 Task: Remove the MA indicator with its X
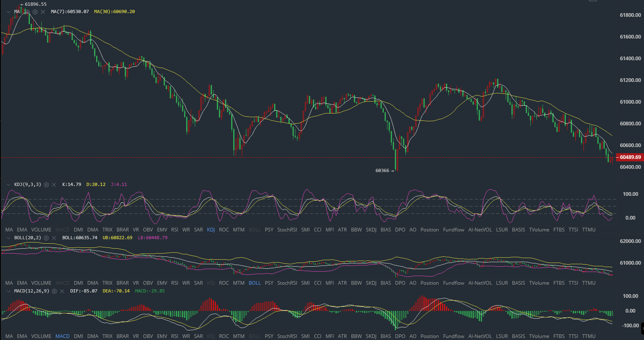(43, 12)
